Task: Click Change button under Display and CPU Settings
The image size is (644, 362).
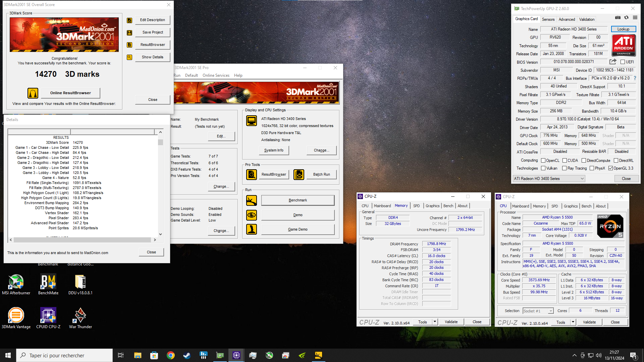Action: click(321, 150)
